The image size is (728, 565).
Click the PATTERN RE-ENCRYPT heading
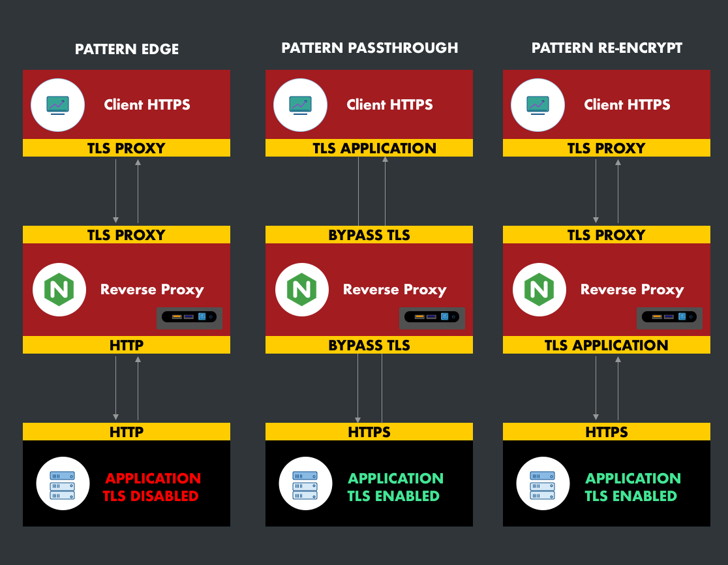[607, 48]
